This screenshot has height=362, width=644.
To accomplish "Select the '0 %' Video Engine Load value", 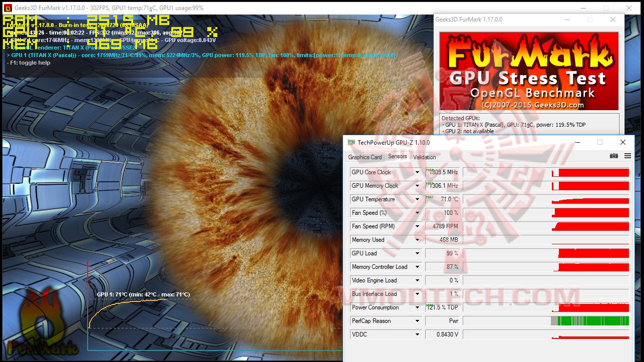I will pyautogui.click(x=442, y=280).
